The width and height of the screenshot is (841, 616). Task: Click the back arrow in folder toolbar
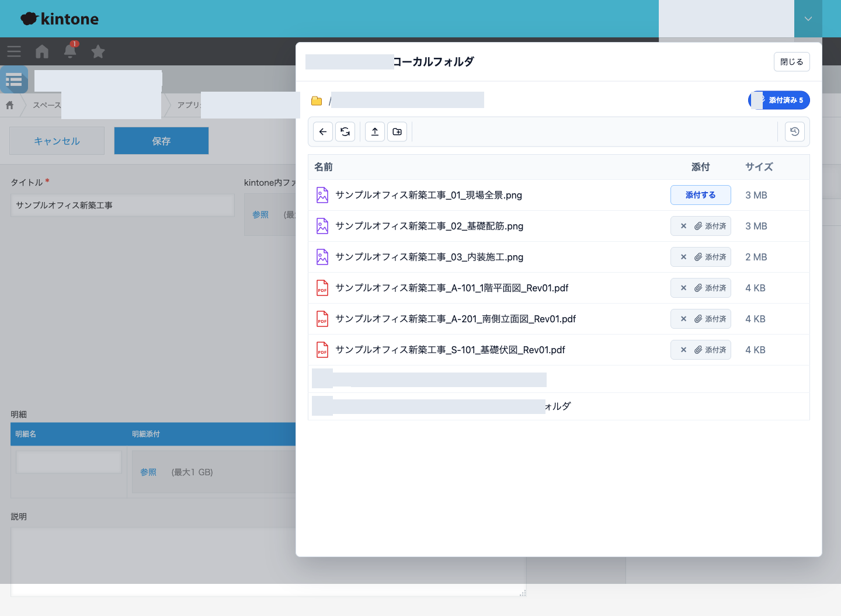click(323, 132)
